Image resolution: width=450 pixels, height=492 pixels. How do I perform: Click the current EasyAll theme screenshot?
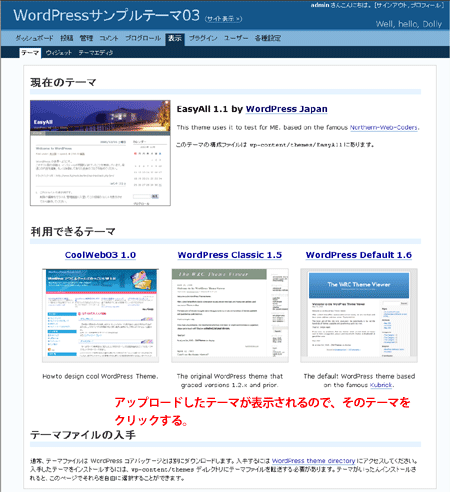[x=100, y=153]
